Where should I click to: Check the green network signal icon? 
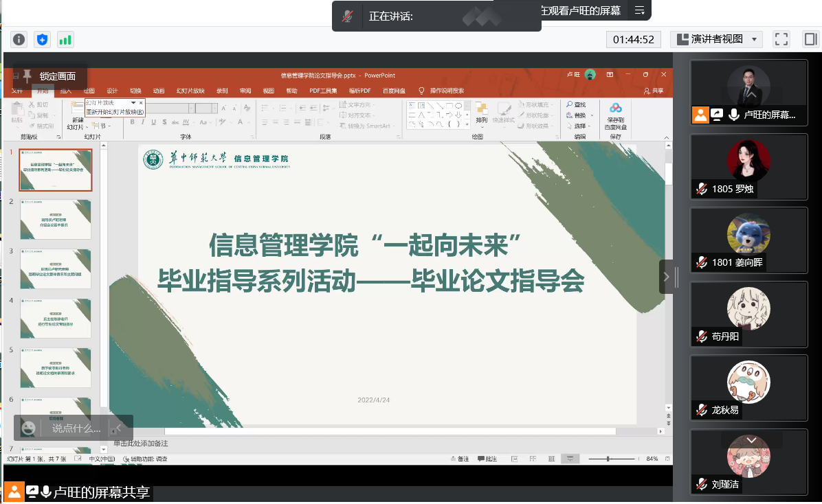(x=65, y=40)
